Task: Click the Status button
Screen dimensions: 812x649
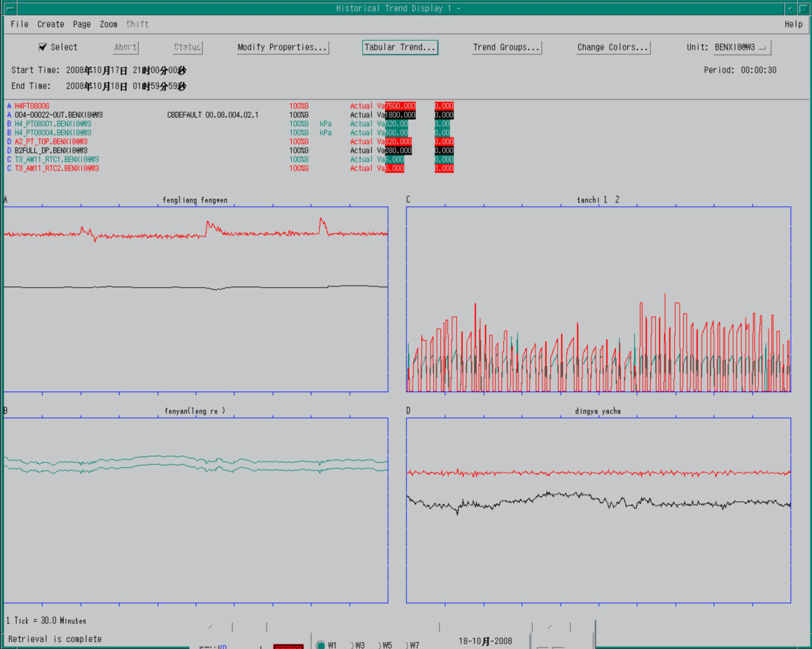Action: [188, 47]
